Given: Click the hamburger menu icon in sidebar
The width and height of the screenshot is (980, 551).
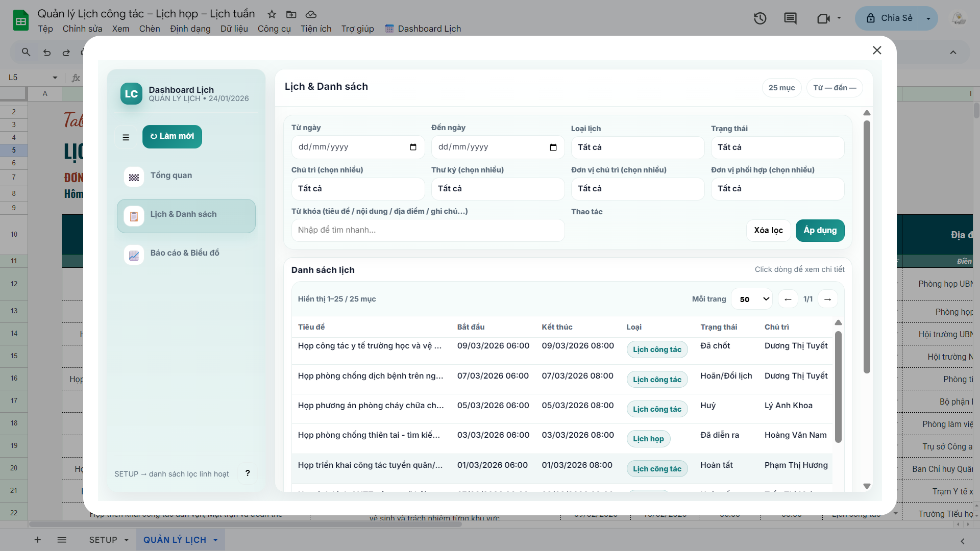Looking at the screenshot, I should click(126, 137).
